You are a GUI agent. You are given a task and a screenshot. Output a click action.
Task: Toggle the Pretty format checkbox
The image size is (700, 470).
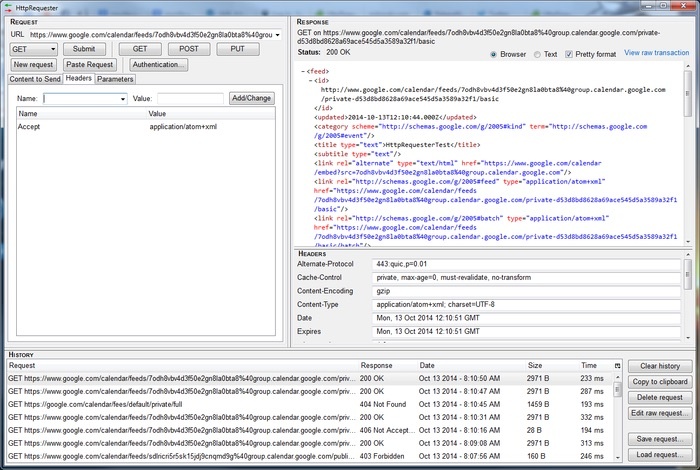tap(569, 54)
